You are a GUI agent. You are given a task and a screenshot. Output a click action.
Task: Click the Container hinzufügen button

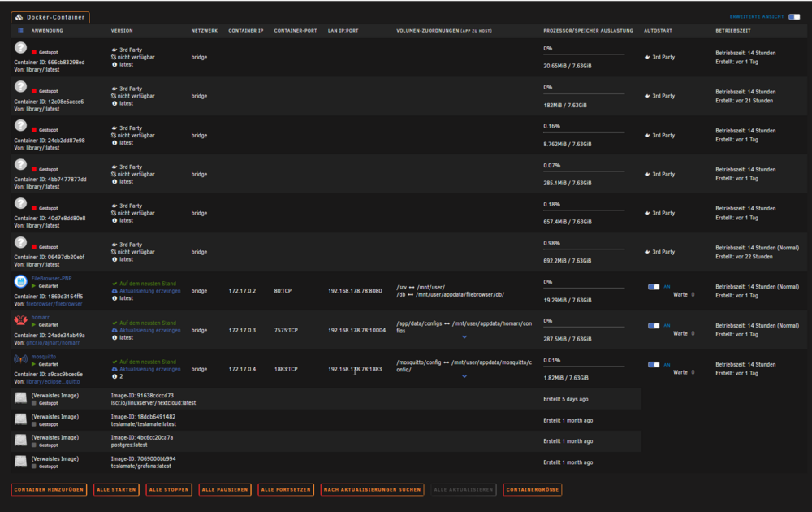(49, 489)
